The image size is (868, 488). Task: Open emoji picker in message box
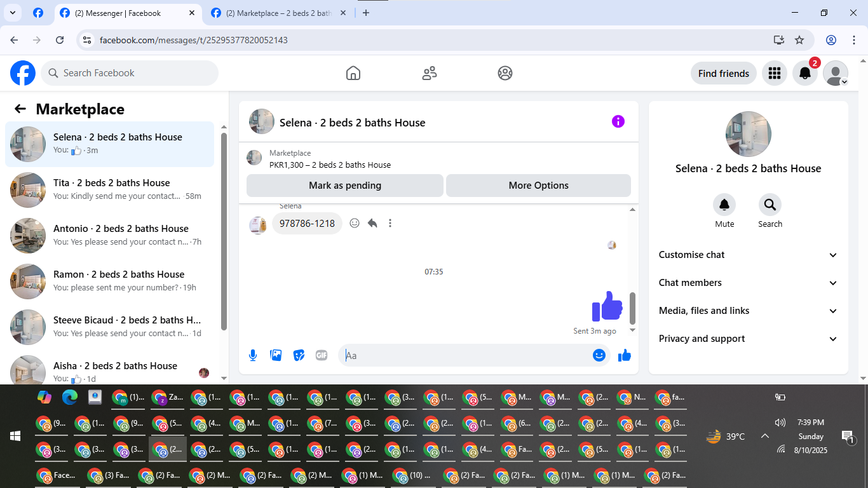click(x=599, y=355)
